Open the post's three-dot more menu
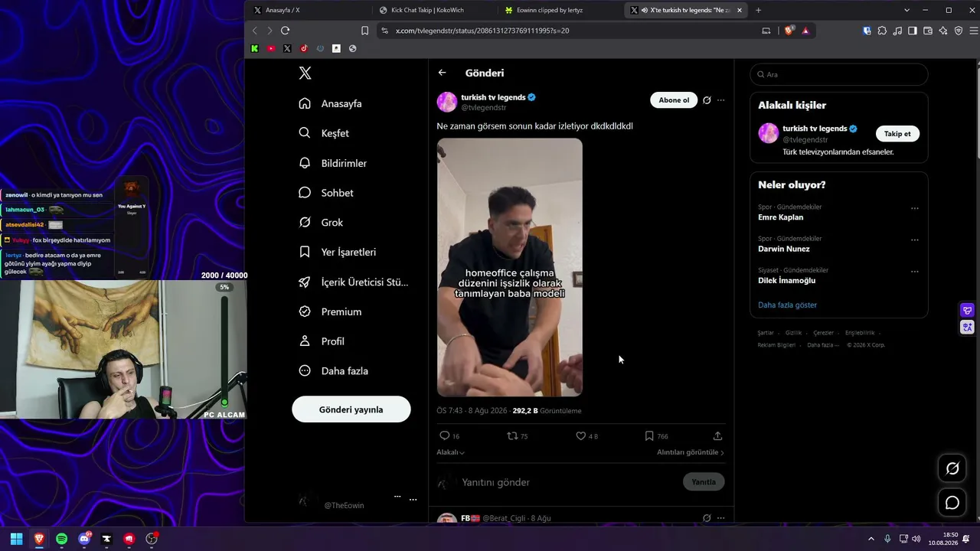This screenshot has height=551, width=980. coord(720,100)
